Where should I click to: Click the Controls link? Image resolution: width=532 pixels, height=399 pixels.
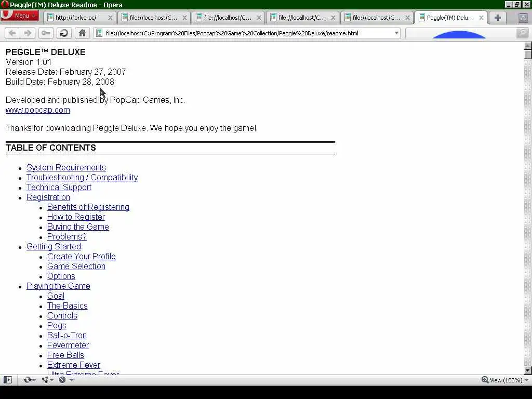tap(62, 315)
